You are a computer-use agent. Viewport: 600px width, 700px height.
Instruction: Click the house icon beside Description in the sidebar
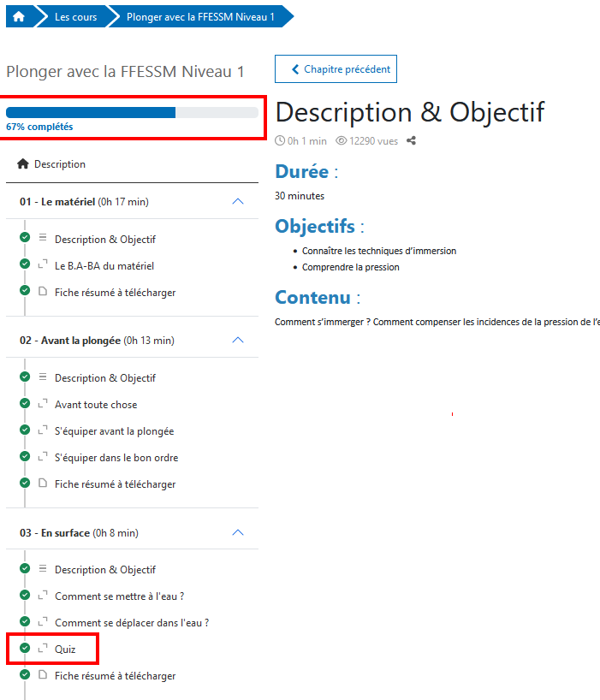[x=23, y=163]
